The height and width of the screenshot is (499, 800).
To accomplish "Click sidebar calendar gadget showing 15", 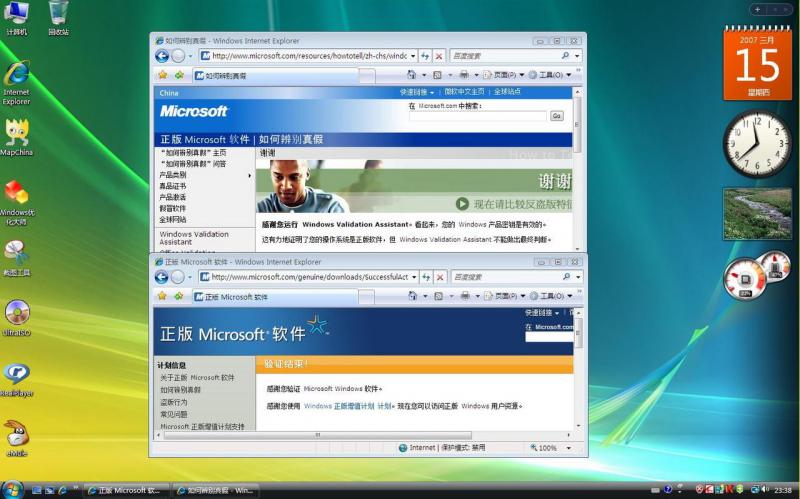I will click(x=758, y=63).
